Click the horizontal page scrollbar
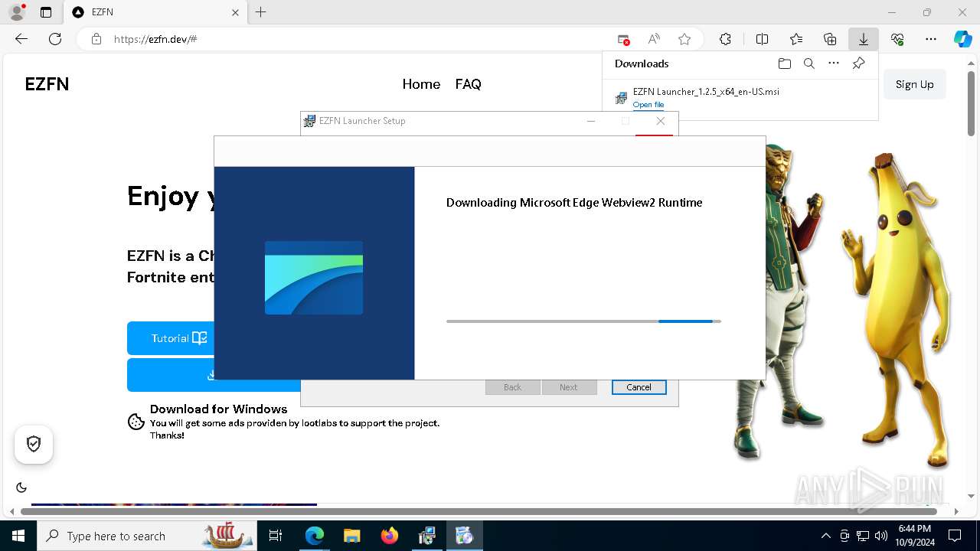980x551 pixels. tap(479, 510)
